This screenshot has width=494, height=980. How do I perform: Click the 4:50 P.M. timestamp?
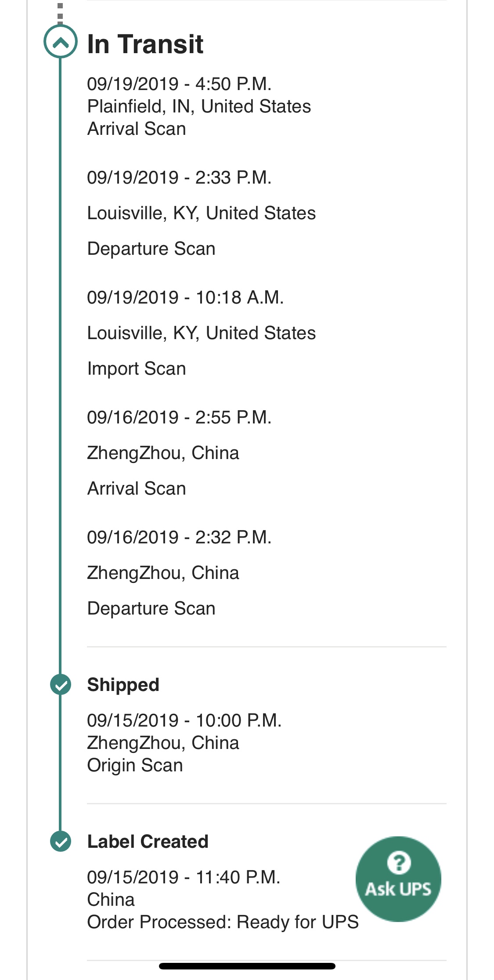[179, 84]
